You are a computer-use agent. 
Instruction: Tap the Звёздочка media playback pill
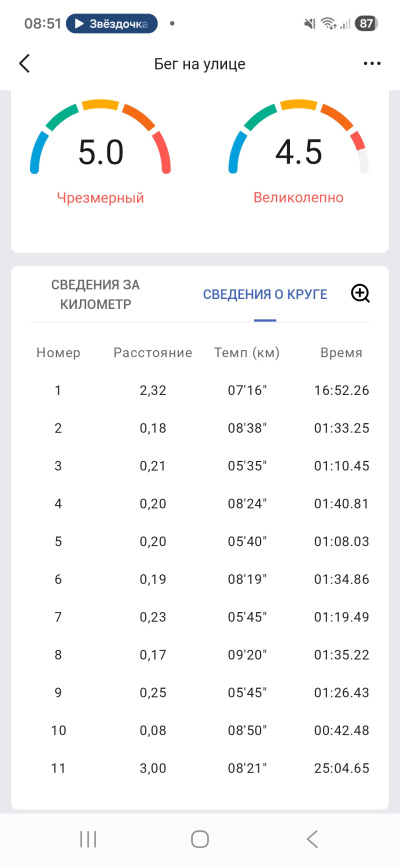point(112,24)
